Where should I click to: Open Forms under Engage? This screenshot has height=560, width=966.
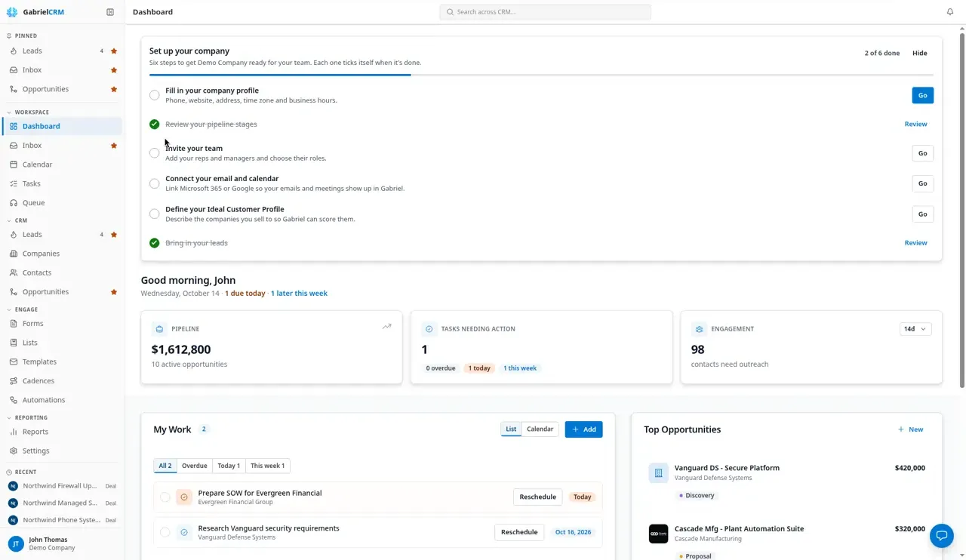coord(60,323)
